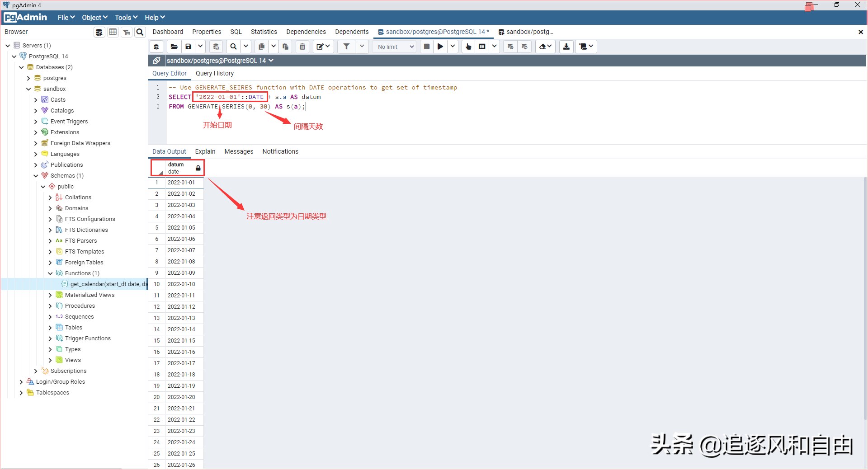Image resolution: width=868 pixels, height=470 pixels.
Task: Open the Edit pencil dropdown
Action: [323, 47]
